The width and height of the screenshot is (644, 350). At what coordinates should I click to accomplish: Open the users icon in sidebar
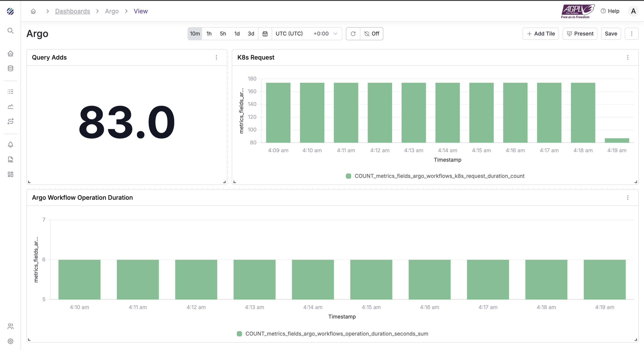pyautogui.click(x=10, y=326)
